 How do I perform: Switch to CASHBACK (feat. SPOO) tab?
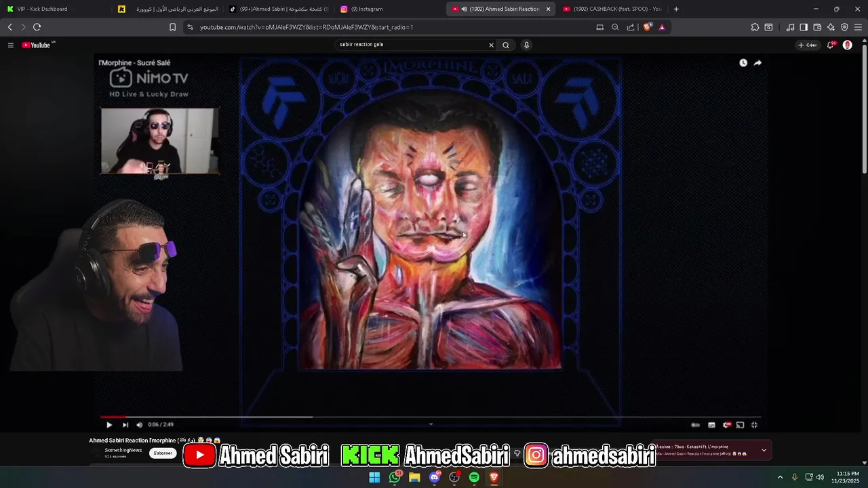pyautogui.click(x=613, y=9)
